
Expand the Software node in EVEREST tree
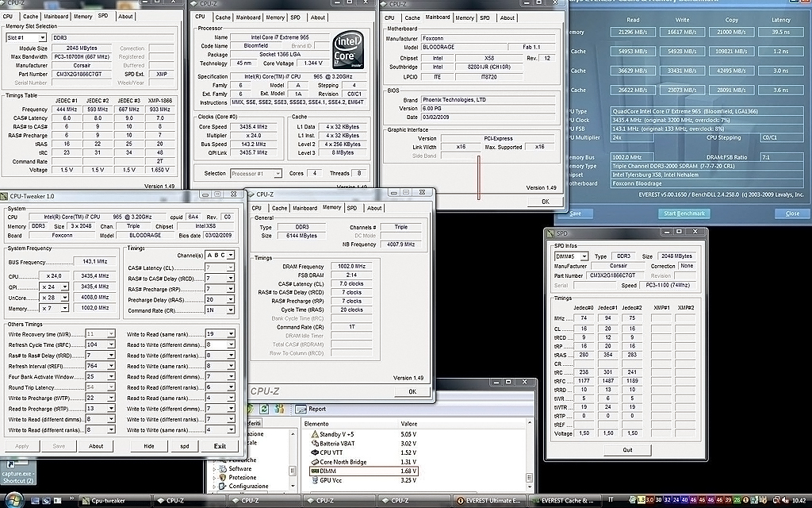(215, 468)
